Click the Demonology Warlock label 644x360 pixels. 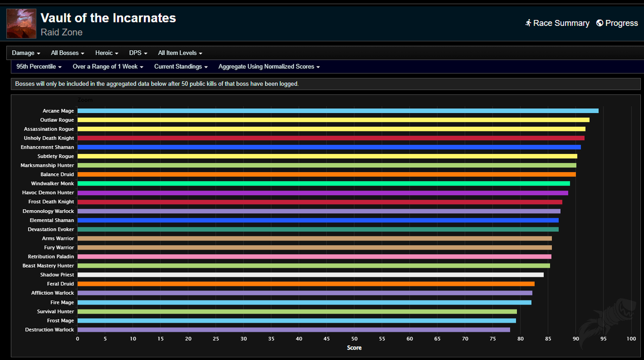click(48, 211)
